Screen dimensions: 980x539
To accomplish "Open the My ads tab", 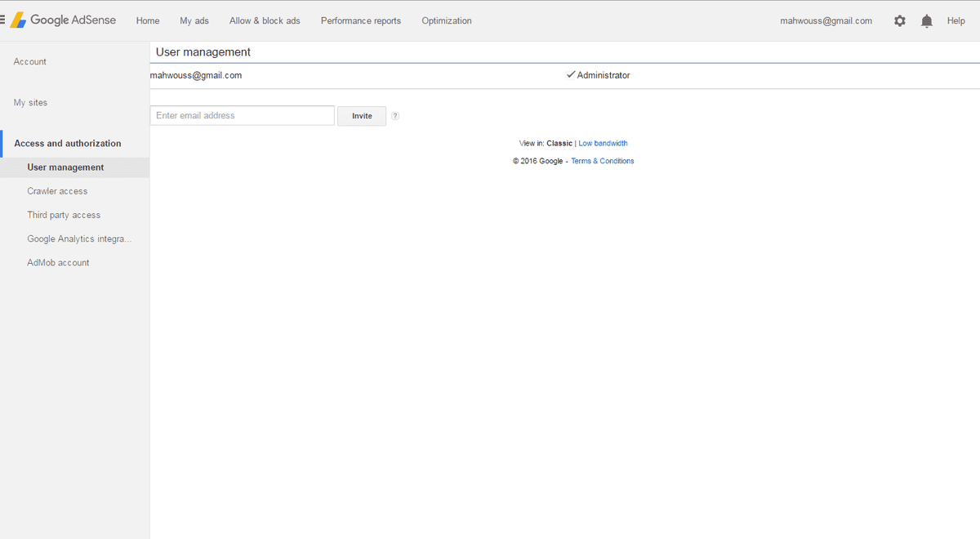I will 194,21.
